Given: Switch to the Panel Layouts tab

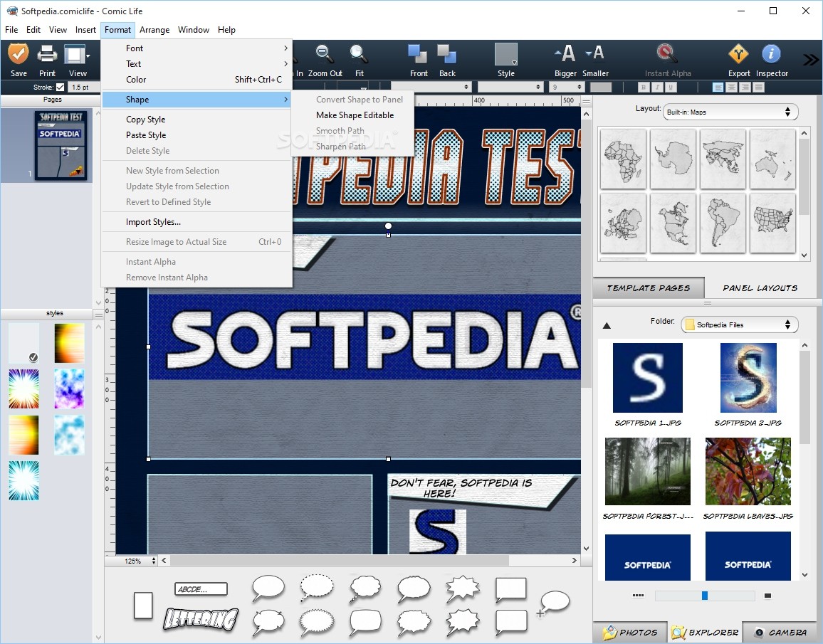Looking at the screenshot, I should (760, 288).
